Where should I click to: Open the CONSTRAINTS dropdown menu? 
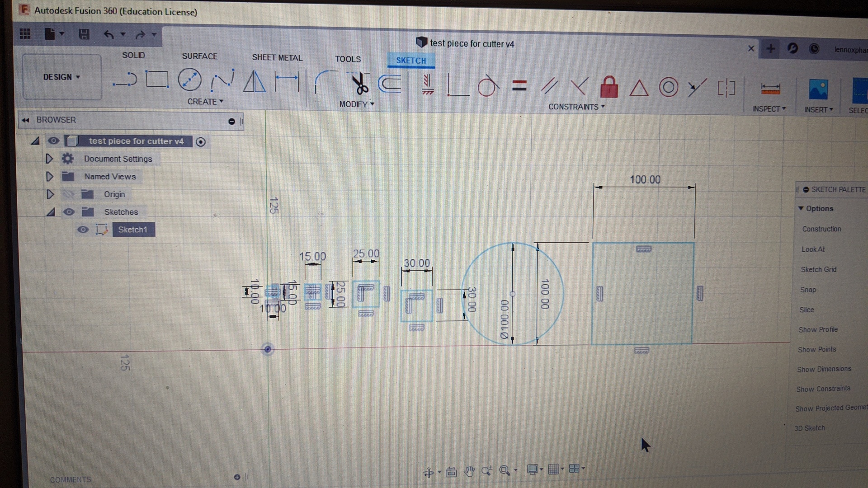[x=576, y=107]
